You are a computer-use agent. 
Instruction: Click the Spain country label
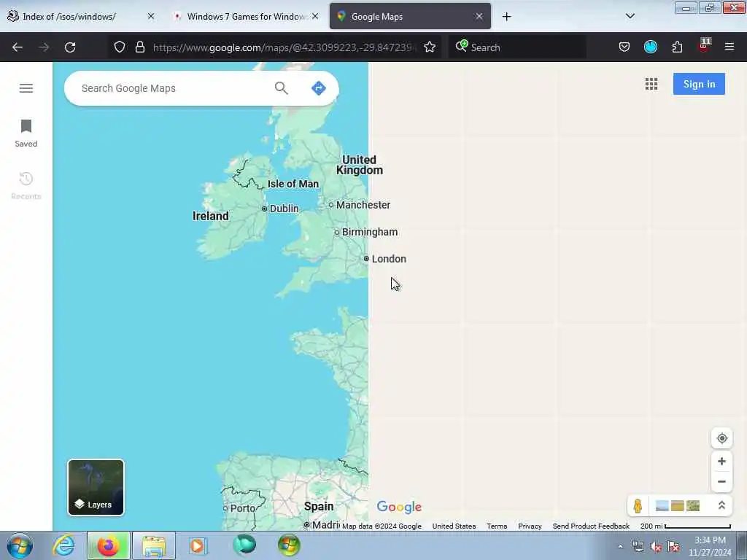[319, 506]
